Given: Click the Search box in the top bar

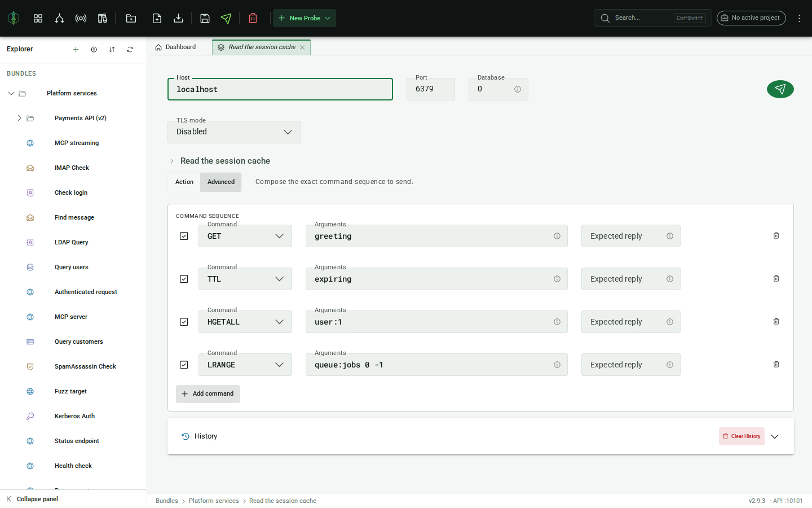Looking at the screenshot, I should 653,18.
